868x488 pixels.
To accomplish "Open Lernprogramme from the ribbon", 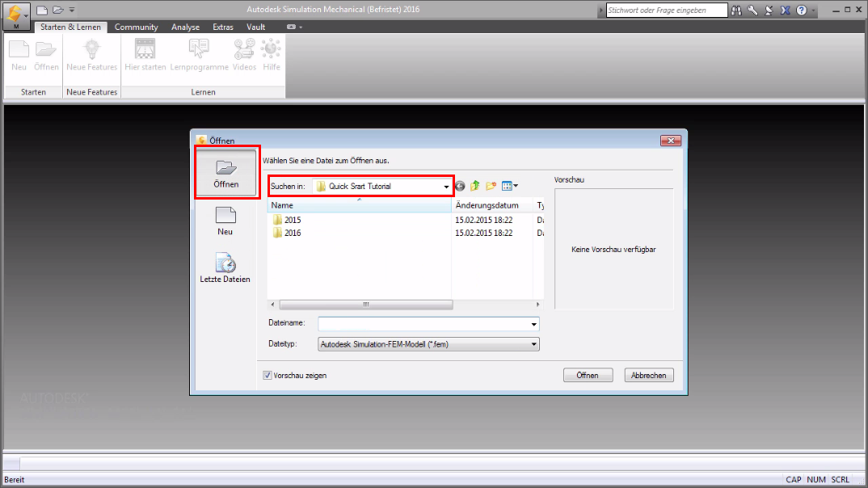I will 200,55.
